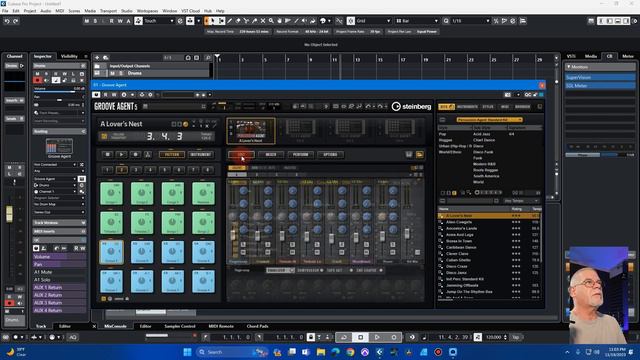The width and height of the screenshot is (640, 360).
Task: Click the highlighted EDIT page button
Action: click(241, 155)
